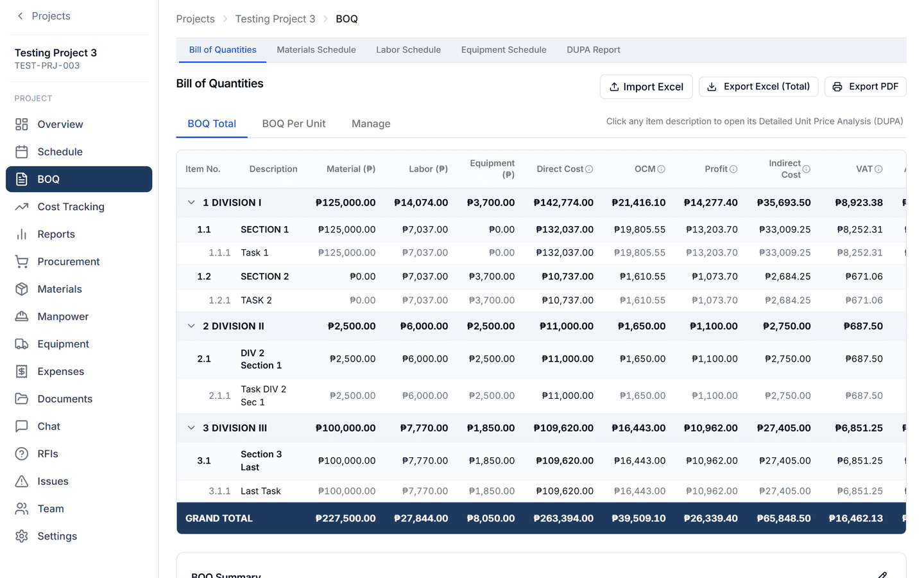Image resolution: width=924 pixels, height=578 pixels.
Task: Click the Issues warning triangle icon
Action: 22,482
